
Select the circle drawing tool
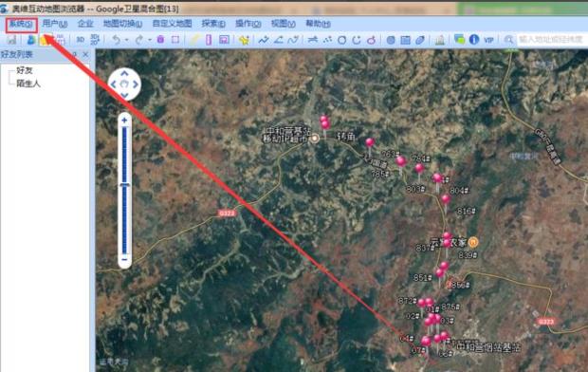(341, 40)
